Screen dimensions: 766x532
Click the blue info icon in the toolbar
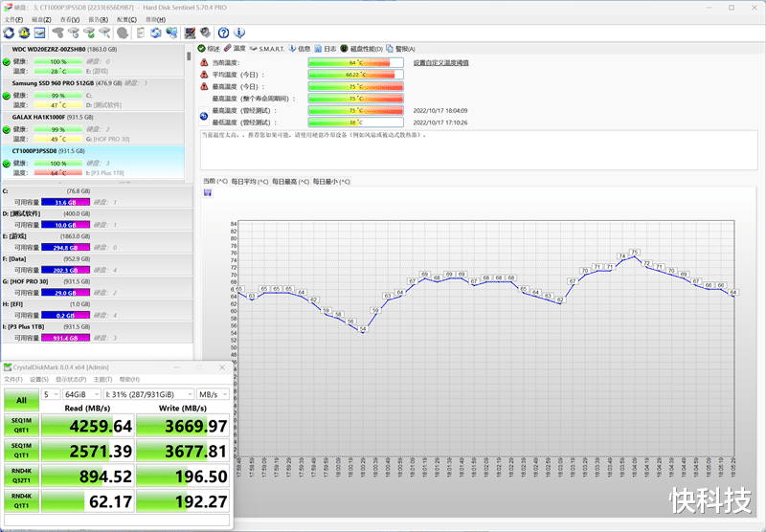pyautogui.click(x=238, y=33)
